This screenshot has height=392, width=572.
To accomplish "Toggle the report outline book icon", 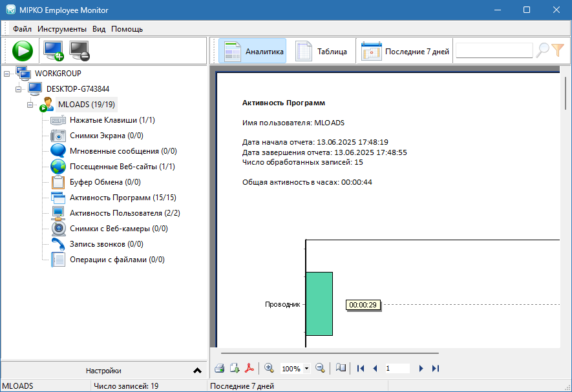I will [x=341, y=367].
